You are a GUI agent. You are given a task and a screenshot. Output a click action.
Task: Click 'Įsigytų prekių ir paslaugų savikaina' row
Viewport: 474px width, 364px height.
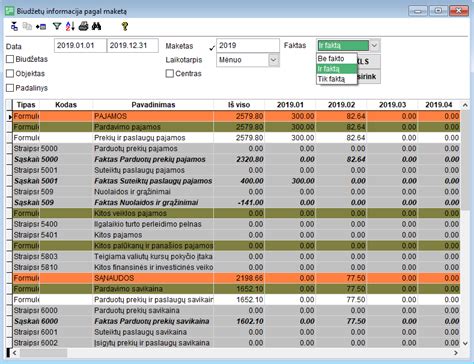[236, 343]
